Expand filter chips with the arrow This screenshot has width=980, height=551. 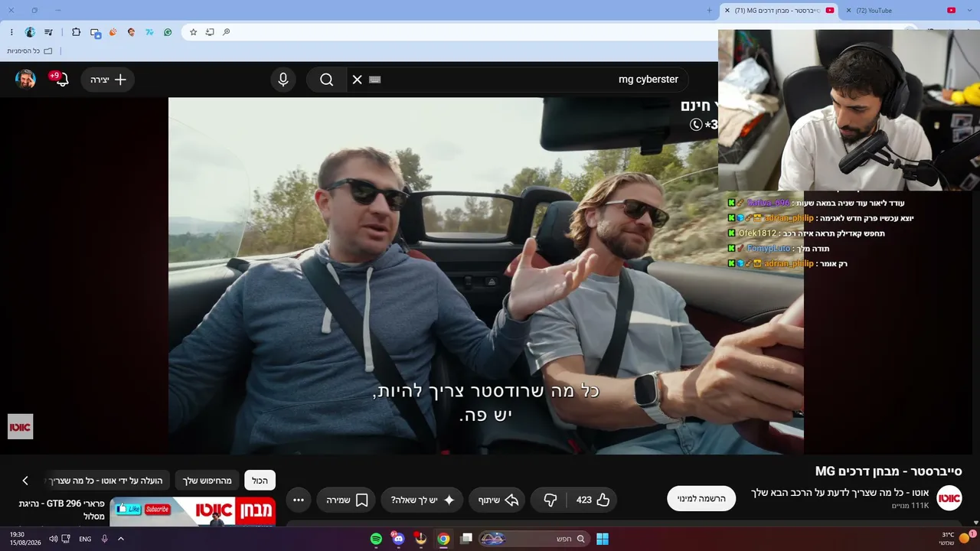click(x=25, y=481)
